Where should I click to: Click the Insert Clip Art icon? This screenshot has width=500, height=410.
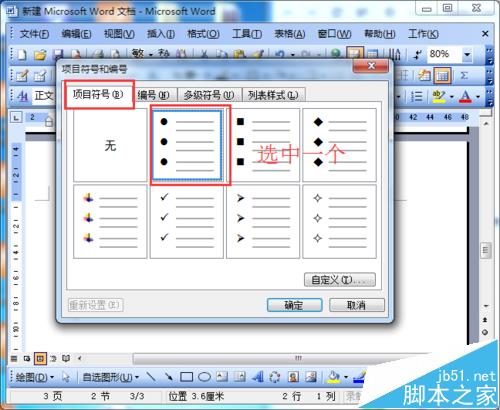pos(293,377)
